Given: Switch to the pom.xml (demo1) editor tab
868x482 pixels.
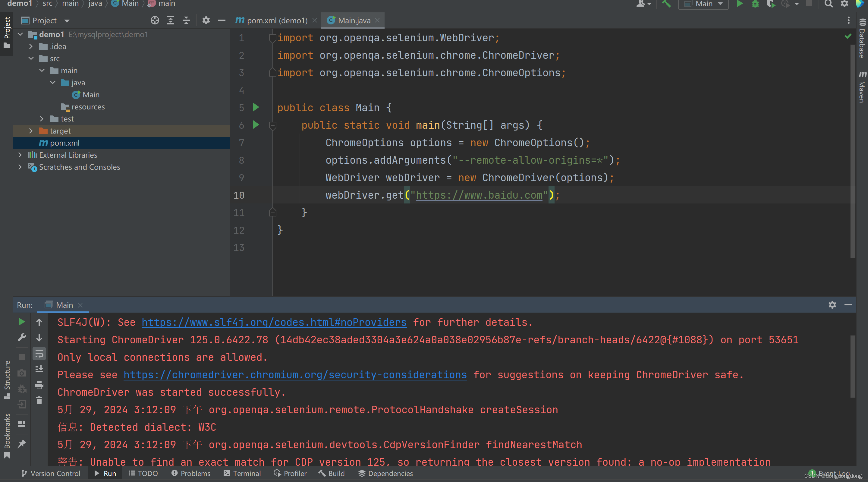Looking at the screenshot, I should click(276, 20).
